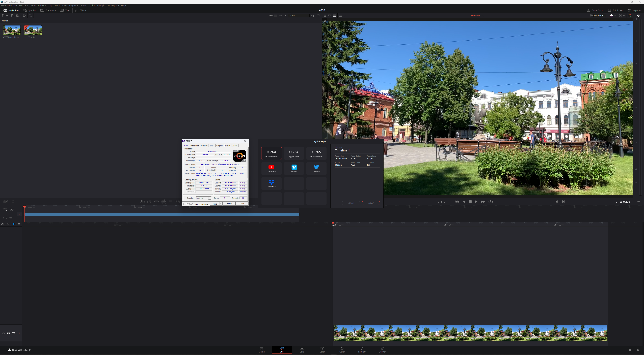Open the Workspace menu
The image size is (644, 355).
(113, 5)
